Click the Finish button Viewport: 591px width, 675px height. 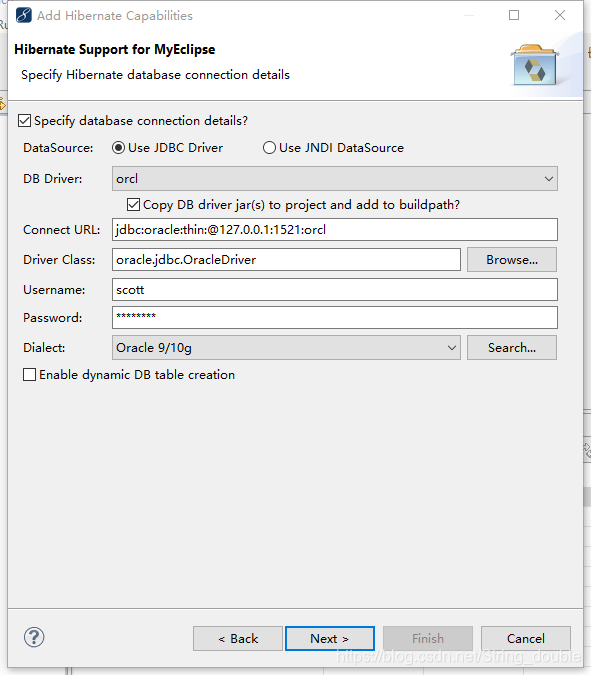coord(428,638)
